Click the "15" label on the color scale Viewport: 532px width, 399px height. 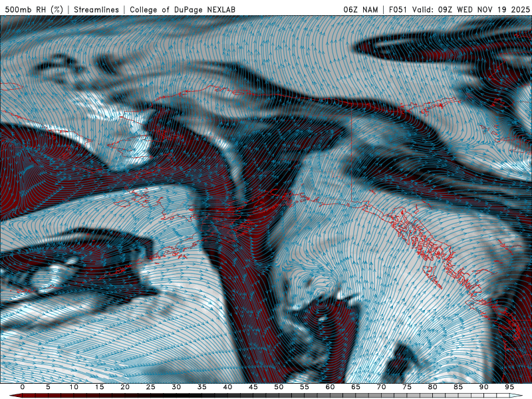click(99, 387)
